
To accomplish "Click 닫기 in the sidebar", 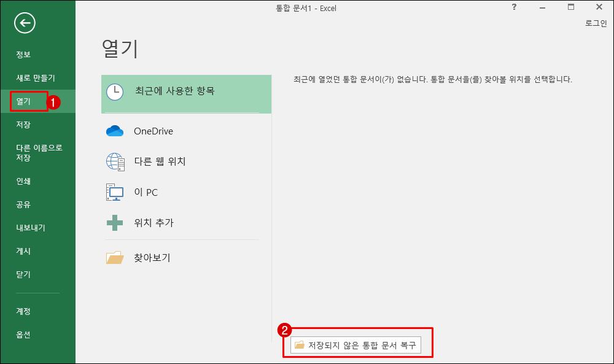I will coord(23,274).
